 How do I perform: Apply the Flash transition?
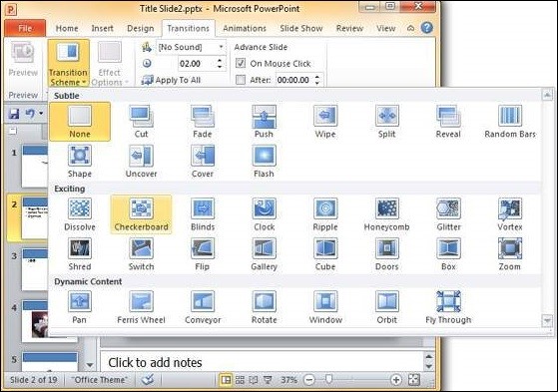coord(264,162)
